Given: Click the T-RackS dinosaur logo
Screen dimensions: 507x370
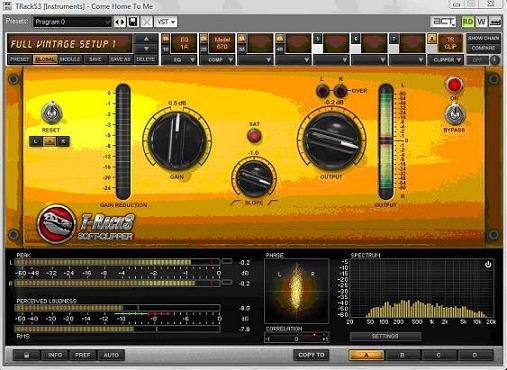Looking at the screenshot, I should 56,223.
